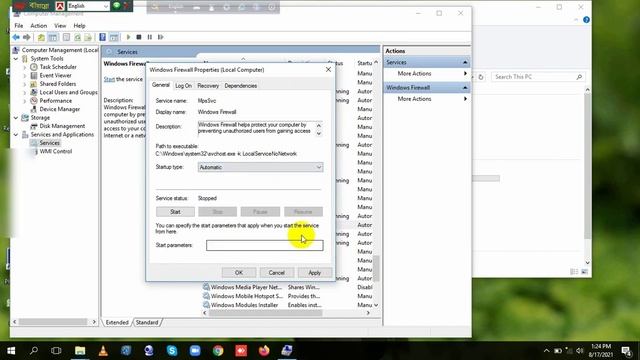
Task: Open the volume icon in system tray
Action: tap(580, 351)
